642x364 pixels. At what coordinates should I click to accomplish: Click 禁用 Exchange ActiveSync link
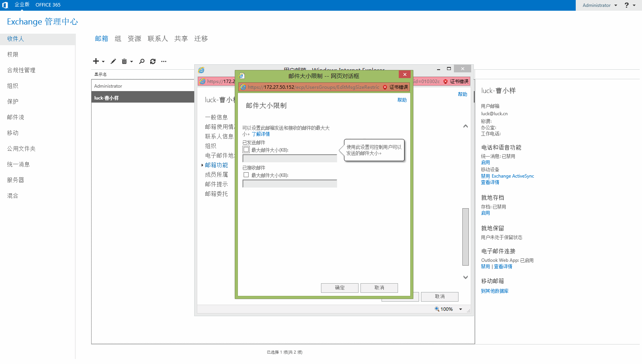[508, 176]
